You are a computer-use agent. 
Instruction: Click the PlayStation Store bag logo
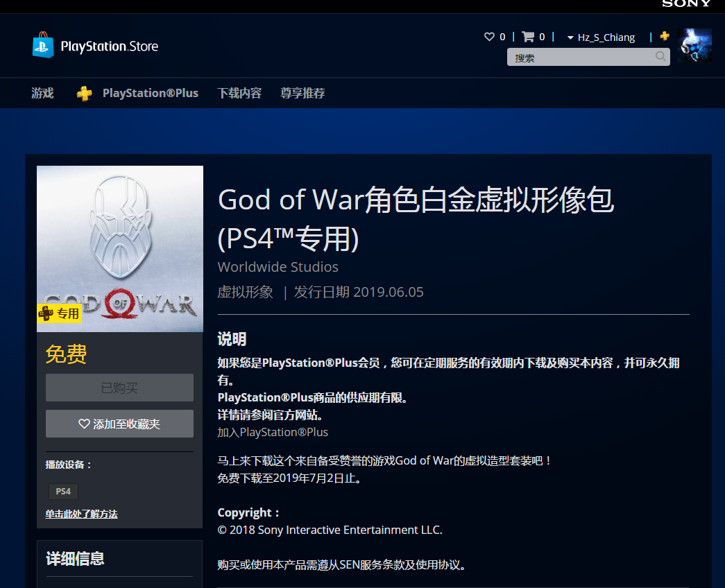point(43,45)
